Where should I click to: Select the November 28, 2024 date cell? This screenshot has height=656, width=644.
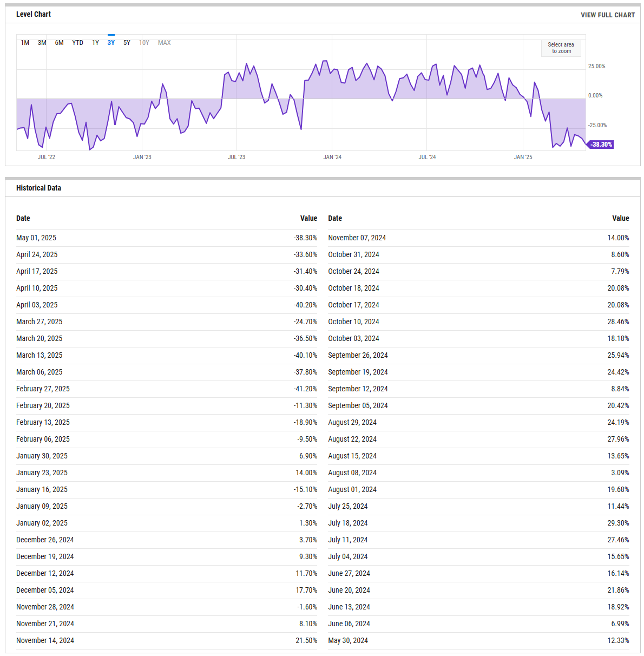(45, 607)
